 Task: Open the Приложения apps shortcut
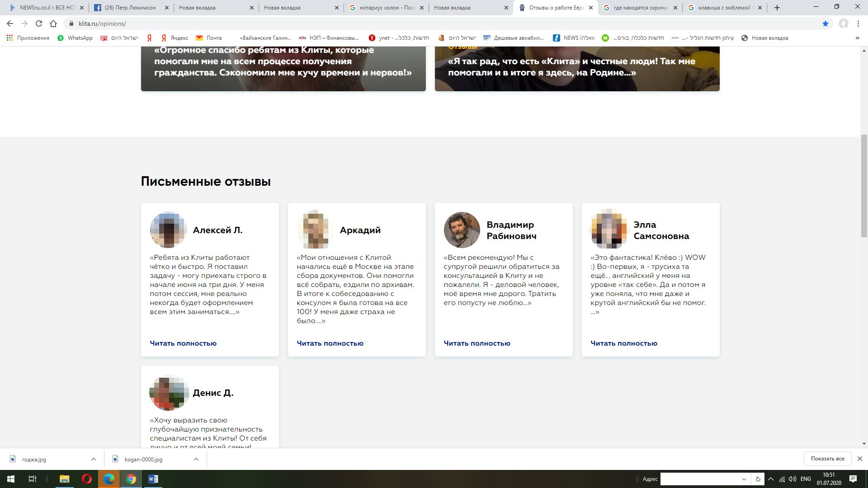point(28,38)
